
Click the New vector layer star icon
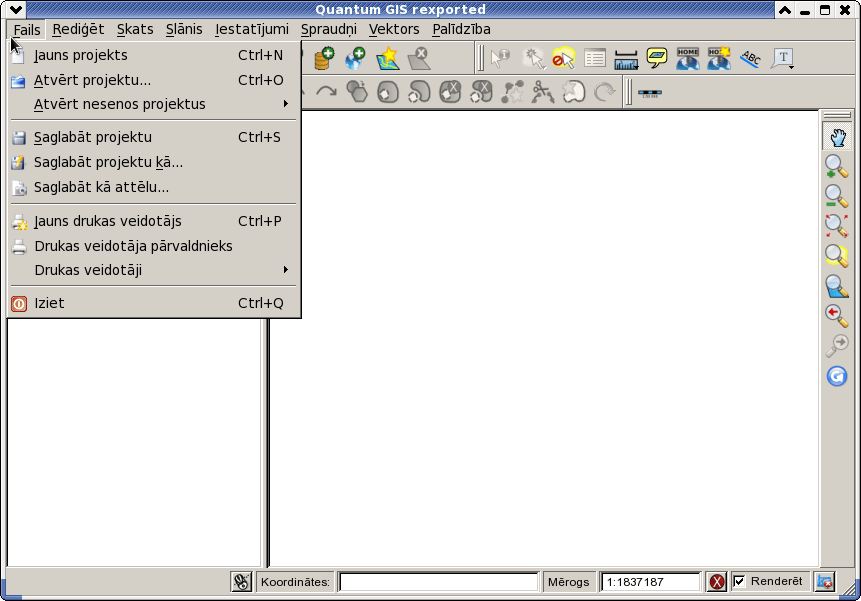click(x=388, y=58)
